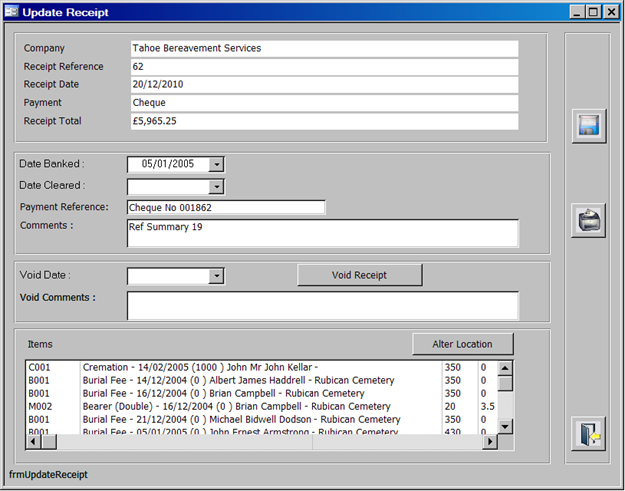Viewport: 625px width, 491px height.
Task: Click the form icon in title bar
Action: [x=11, y=12]
